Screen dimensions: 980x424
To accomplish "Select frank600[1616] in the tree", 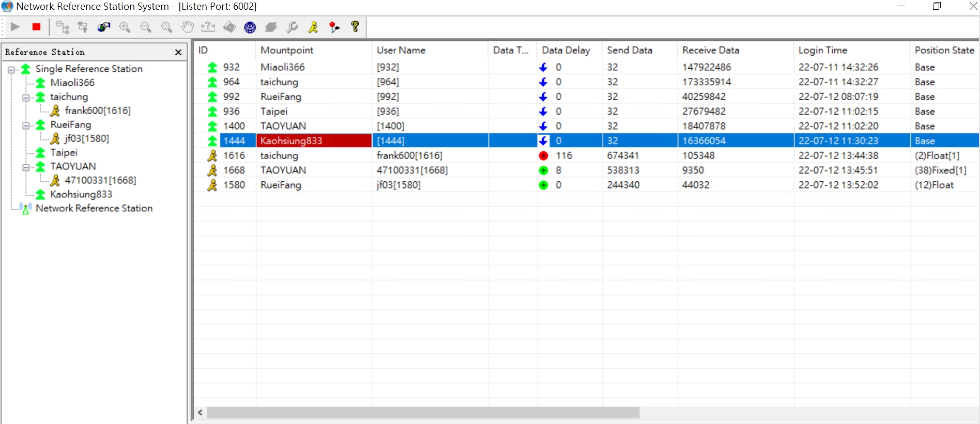I will tap(98, 111).
